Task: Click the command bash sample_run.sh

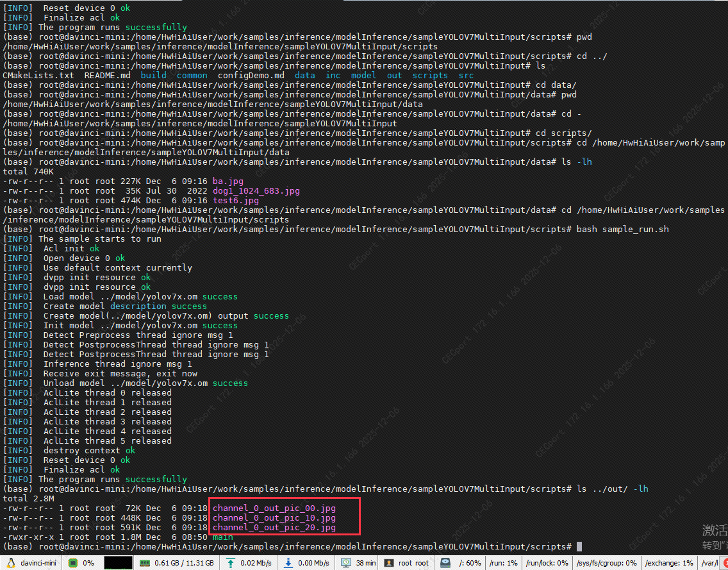Action: pyautogui.click(x=623, y=230)
